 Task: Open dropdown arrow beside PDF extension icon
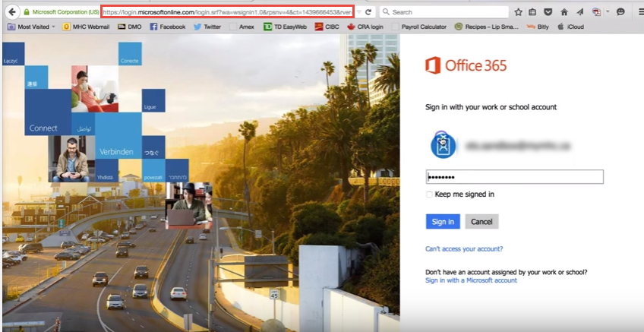pyautogui.click(x=608, y=12)
